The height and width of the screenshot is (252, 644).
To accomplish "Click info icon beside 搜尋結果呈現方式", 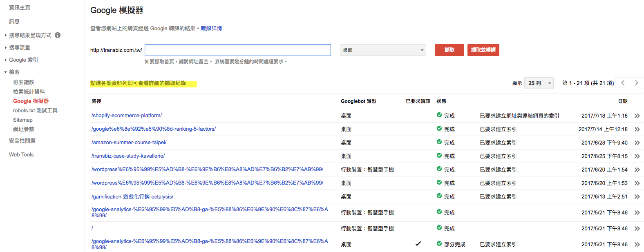I will point(58,35).
